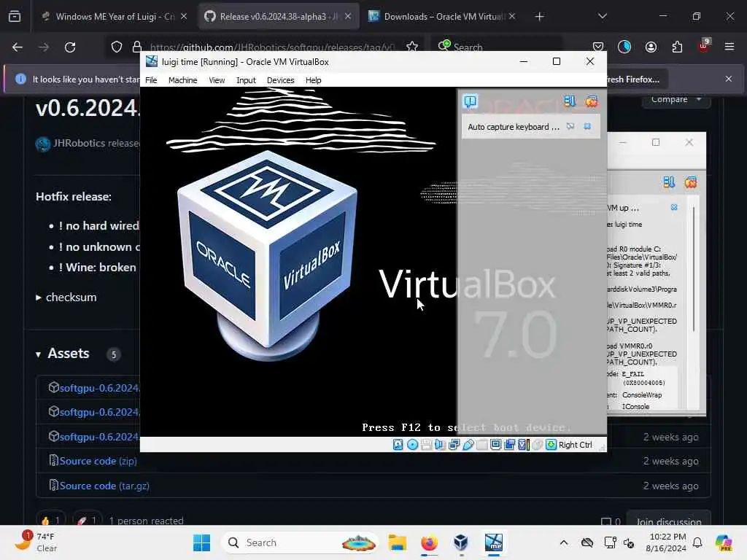
Task: Switch to Downloads – Oracle VM VirtualBox tab
Action: [443, 17]
